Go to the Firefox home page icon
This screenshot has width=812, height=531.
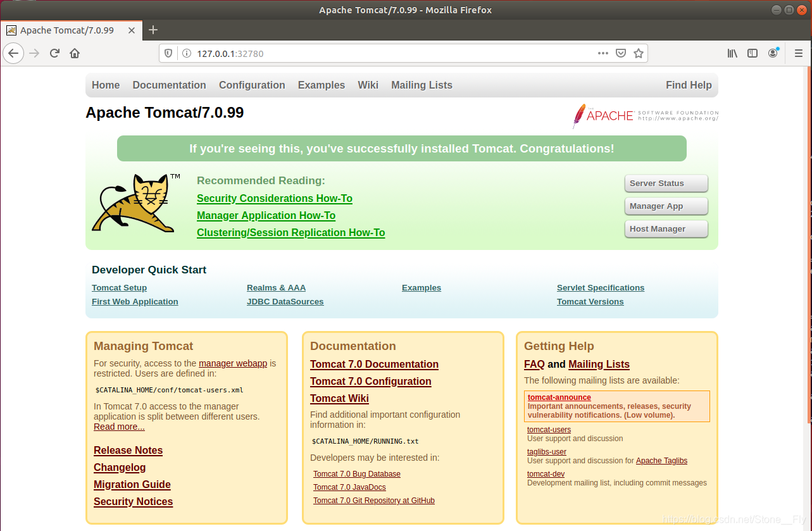click(75, 53)
